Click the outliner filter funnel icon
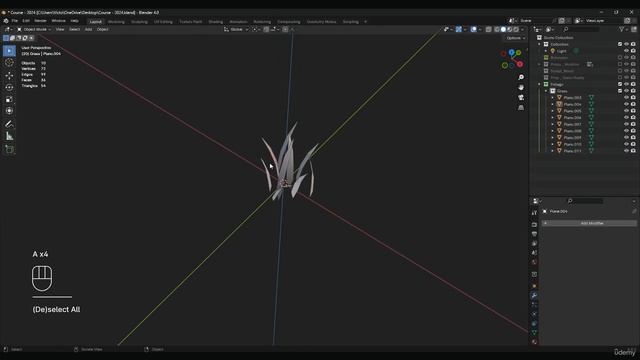The height and width of the screenshot is (360, 640). coord(622,29)
